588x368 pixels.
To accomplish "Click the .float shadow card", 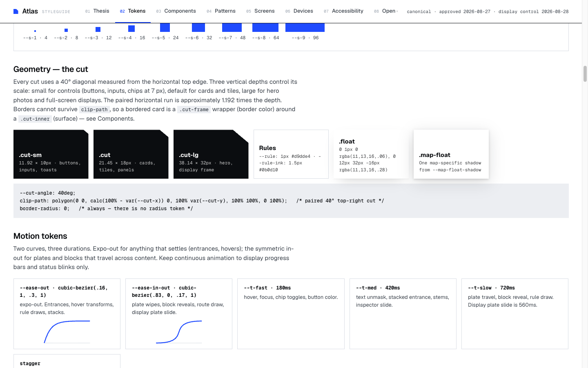I will pyautogui.click(x=371, y=154).
